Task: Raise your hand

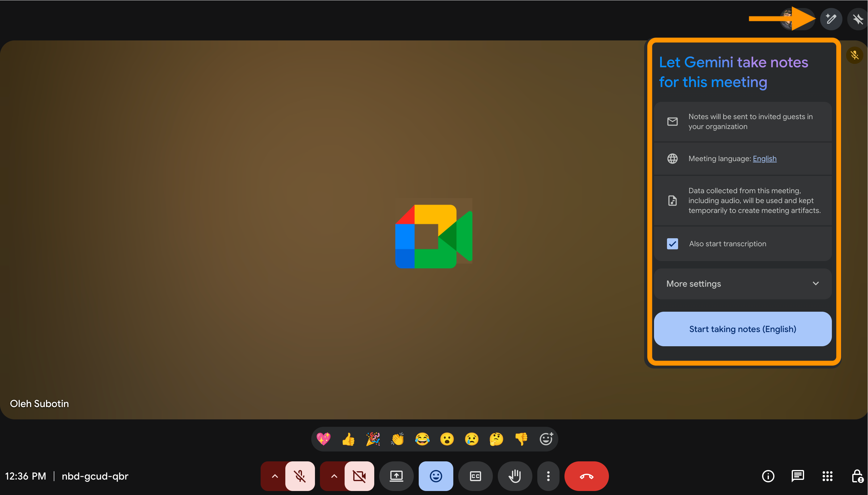Action: [515, 476]
